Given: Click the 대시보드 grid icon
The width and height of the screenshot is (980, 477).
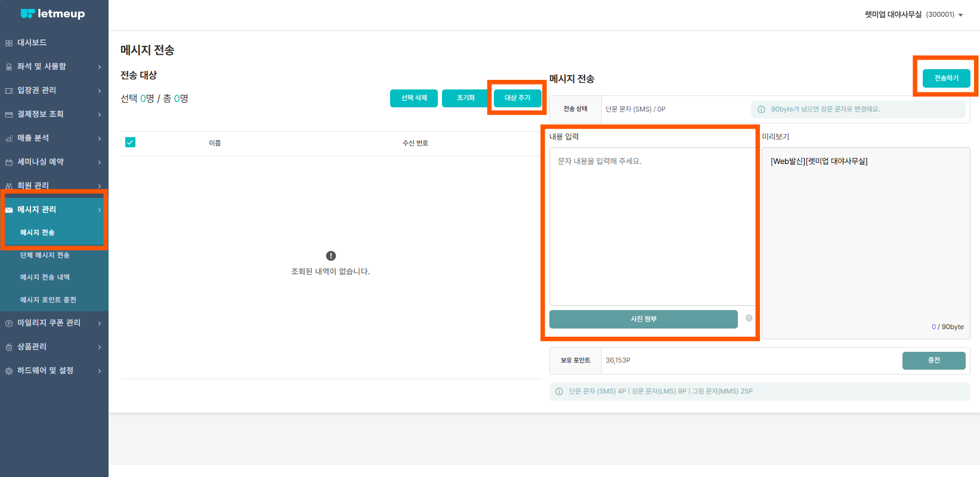Looking at the screenshot, I should point(9,43).
